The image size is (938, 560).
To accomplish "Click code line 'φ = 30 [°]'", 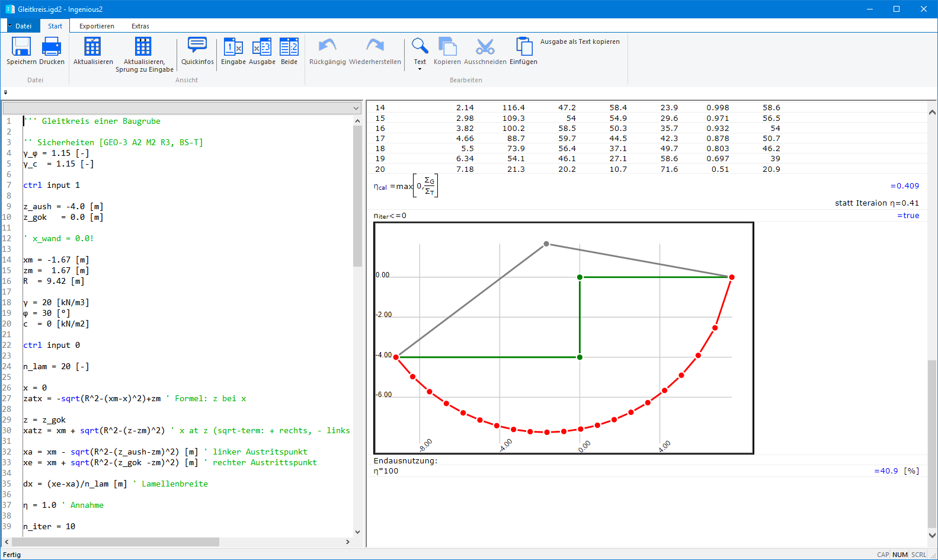I will tap(47, 313).
